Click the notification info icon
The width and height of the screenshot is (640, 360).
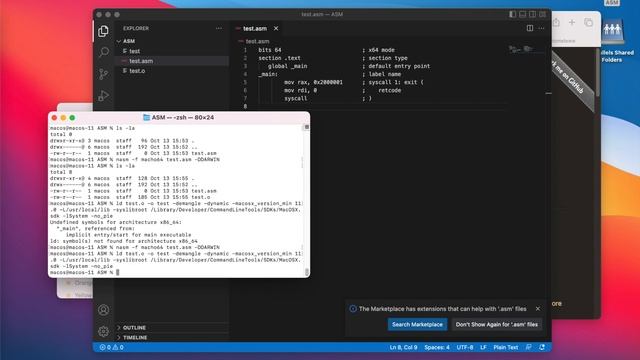coord(353,309)
